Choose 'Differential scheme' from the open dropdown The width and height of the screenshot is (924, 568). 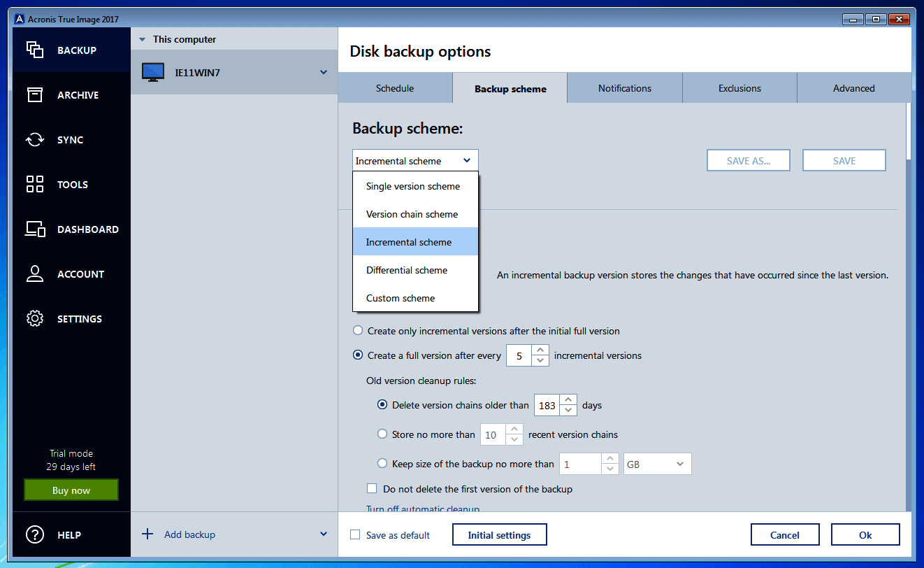click(x=406, y=270)
